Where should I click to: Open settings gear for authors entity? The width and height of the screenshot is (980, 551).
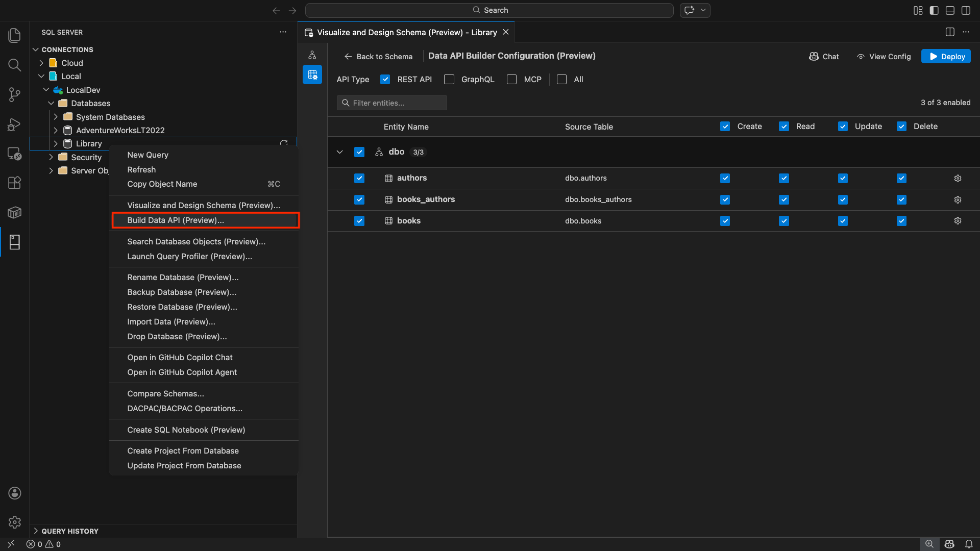point(958,178)
